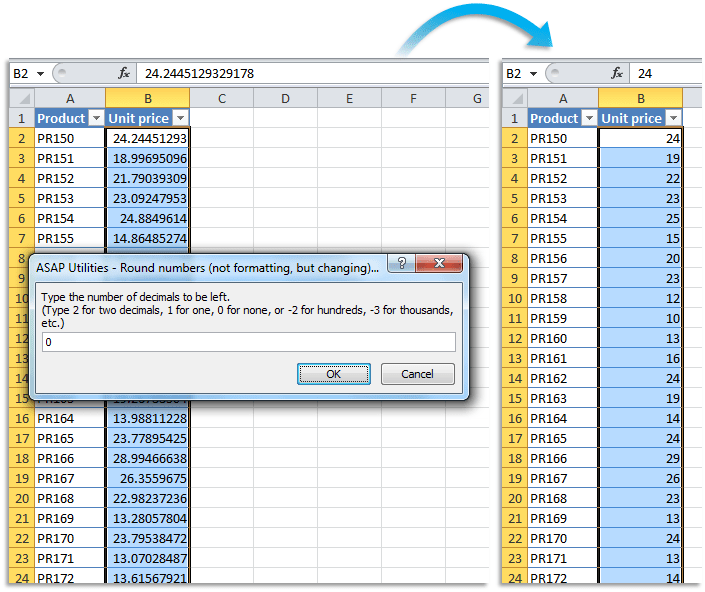Click the fx insert function icon in left sheet

(124, 73)
